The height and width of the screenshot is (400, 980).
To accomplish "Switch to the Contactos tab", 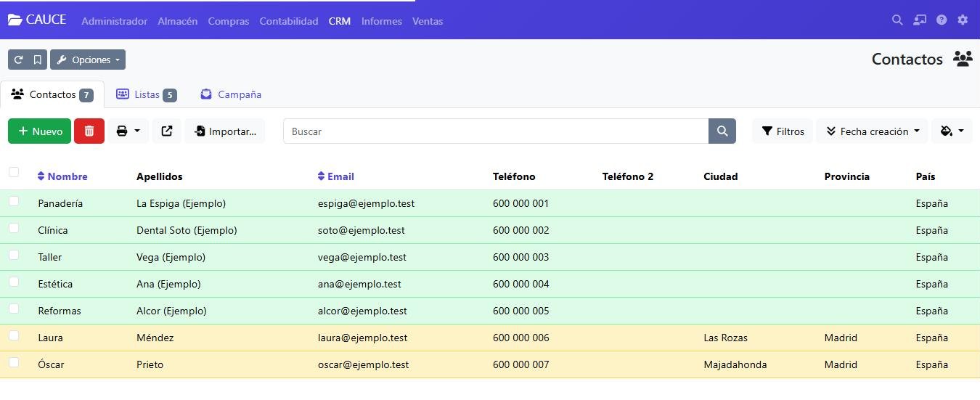I will [x=52, y=94].
